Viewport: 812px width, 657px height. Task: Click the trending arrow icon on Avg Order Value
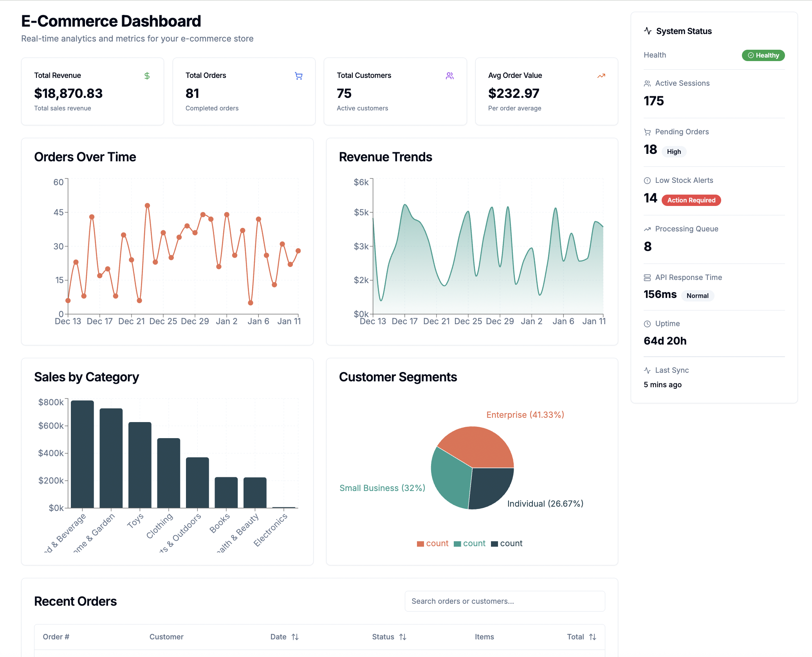click(601, 76)
